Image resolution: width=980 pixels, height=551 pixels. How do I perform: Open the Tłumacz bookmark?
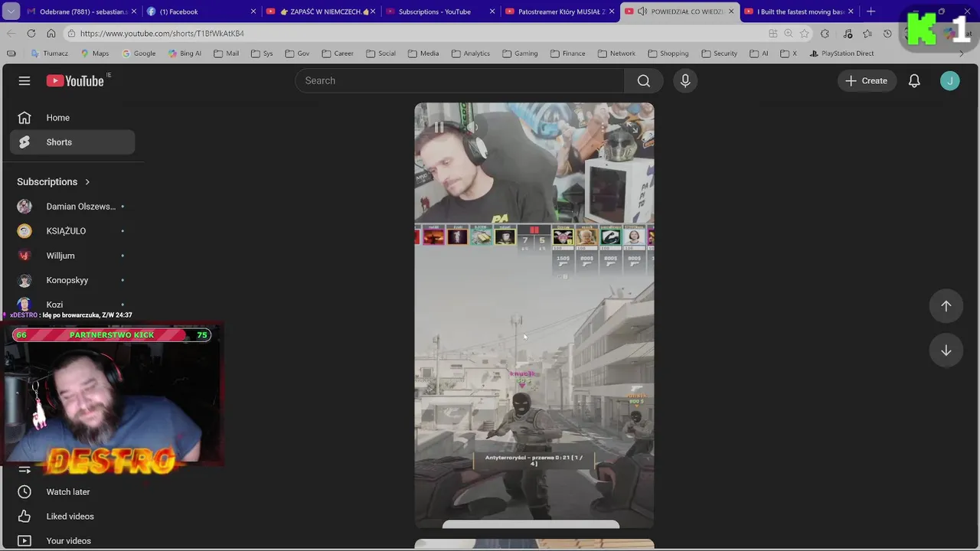(x=50, y=54)
